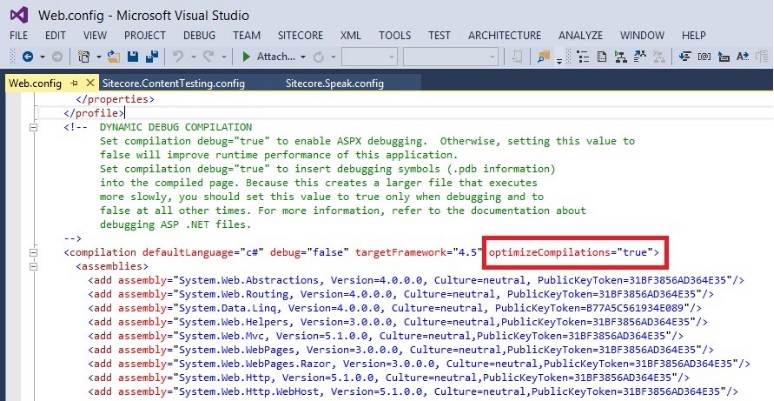The height and width of the screenshot is (401, 774).
Task: Click the icon with blue arrow and person
Action: [640, 57]
